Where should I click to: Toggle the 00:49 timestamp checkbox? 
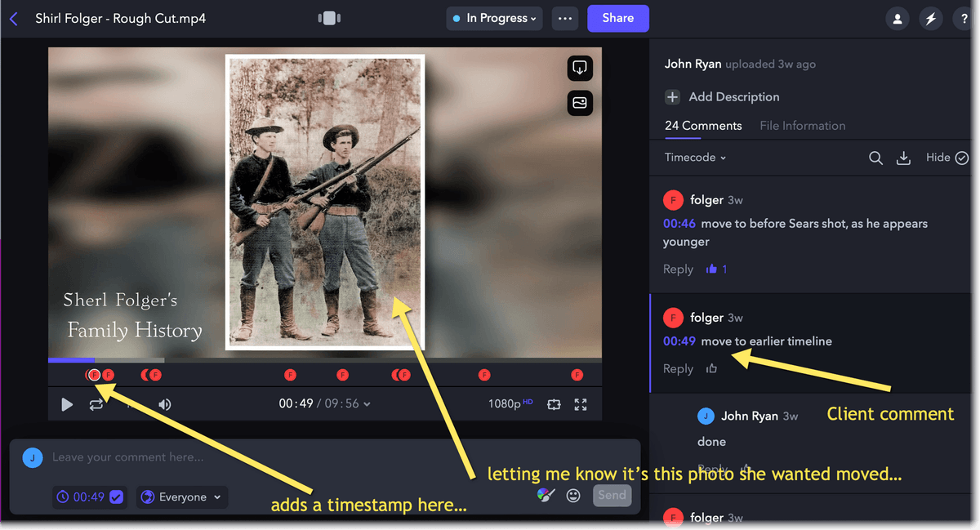coord(116,497)
